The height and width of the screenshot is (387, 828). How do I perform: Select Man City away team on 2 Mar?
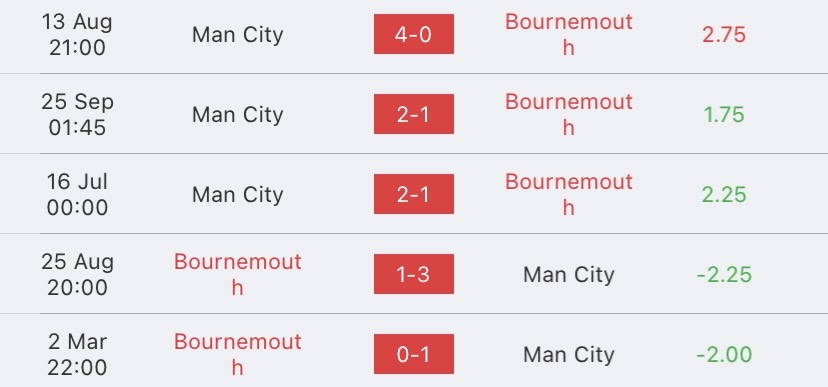pos(569,354)
